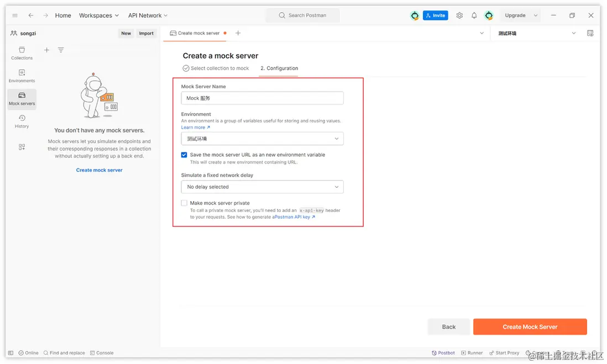Open Runner in the status bar
The width and height of the screenshot is (607, 364).
472,353
